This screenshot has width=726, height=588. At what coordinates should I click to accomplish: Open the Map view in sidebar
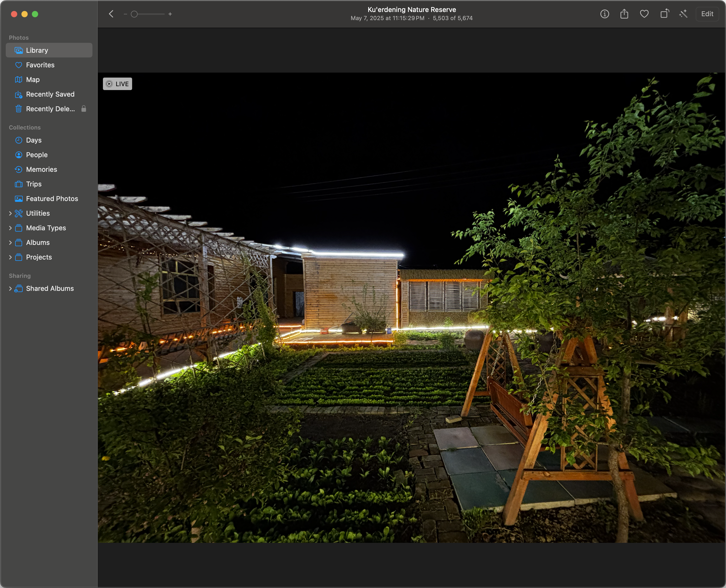(33, 80)
